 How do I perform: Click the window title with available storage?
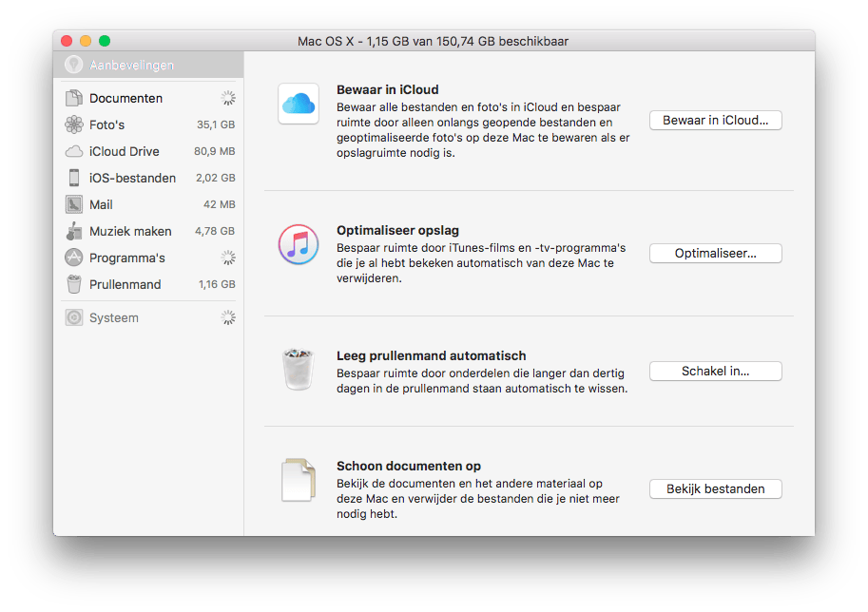pyautogui.click(x=433, y=41)
